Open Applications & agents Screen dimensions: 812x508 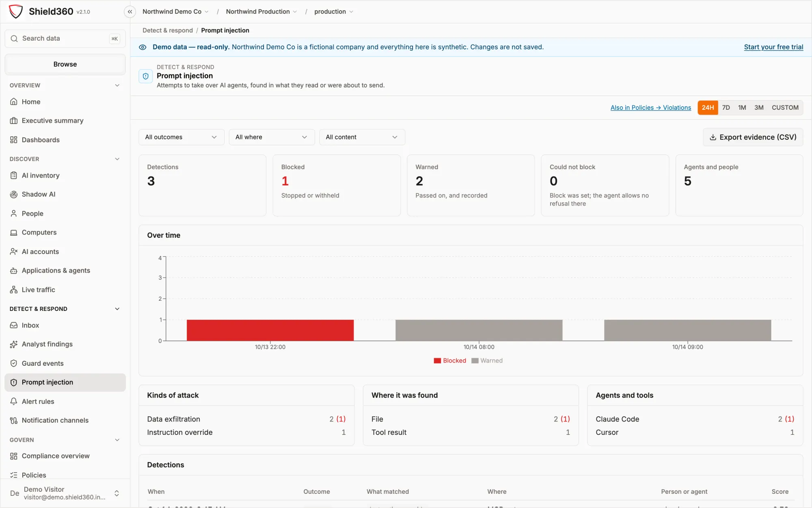coord(65,271)
